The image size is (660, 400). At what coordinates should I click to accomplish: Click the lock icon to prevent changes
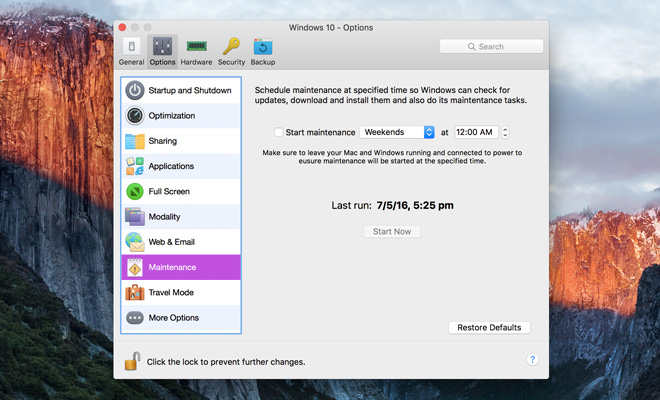[x=131, y=361]
